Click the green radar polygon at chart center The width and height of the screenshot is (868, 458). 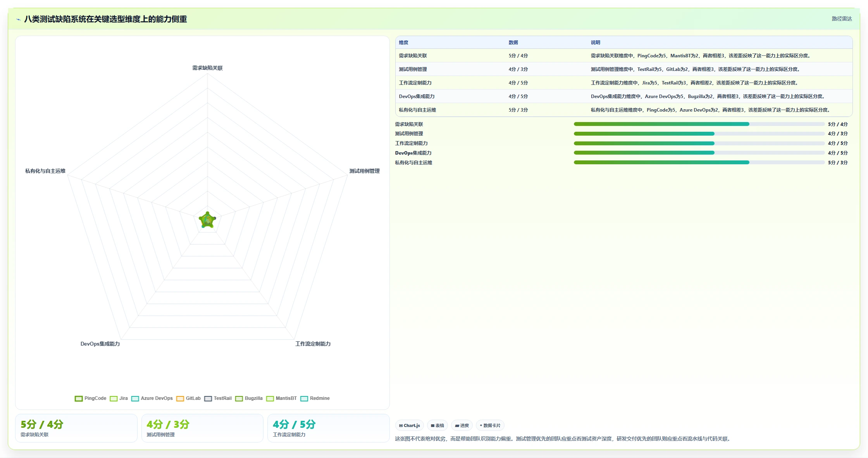[x=207, y=220]
